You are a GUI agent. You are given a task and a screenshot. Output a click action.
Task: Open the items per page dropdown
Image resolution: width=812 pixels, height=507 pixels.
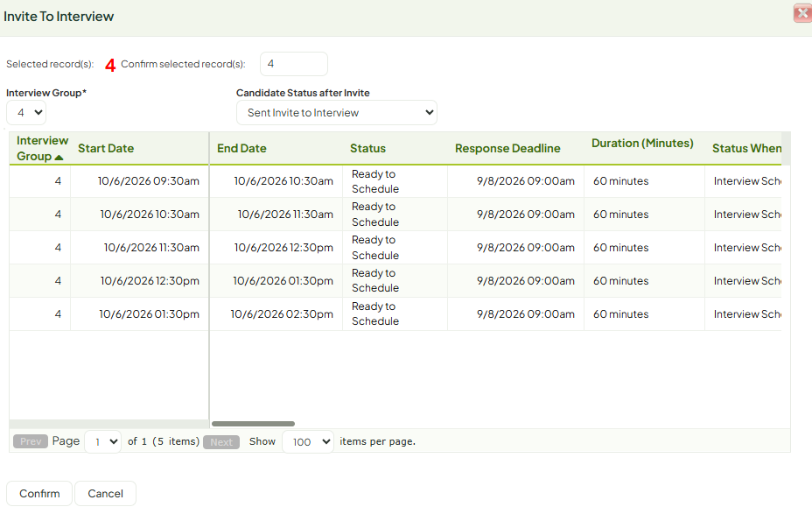click(x=308, y=441)
